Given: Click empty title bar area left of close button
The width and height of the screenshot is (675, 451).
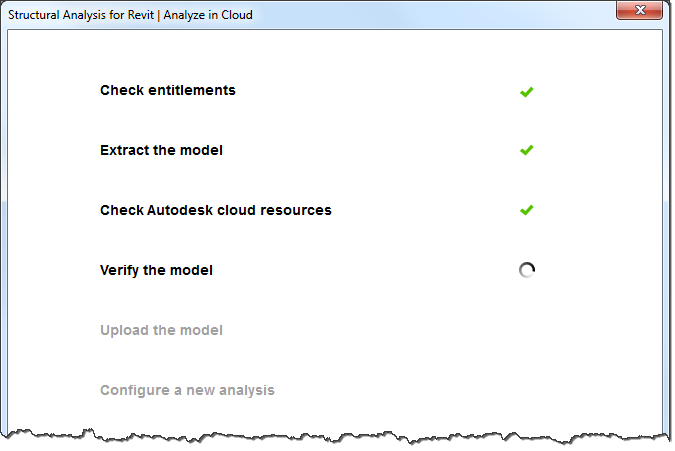Looking at the screenshot, I should point(450,14).
